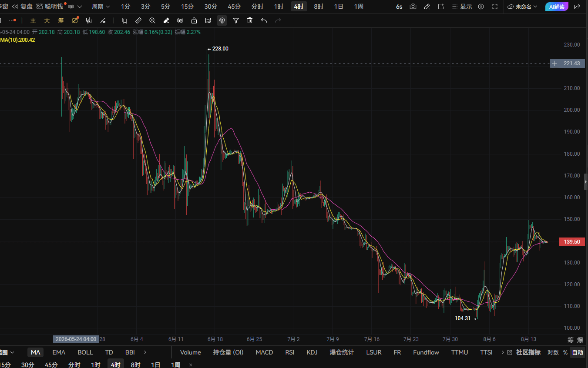Click the AI解读 button

557,7
